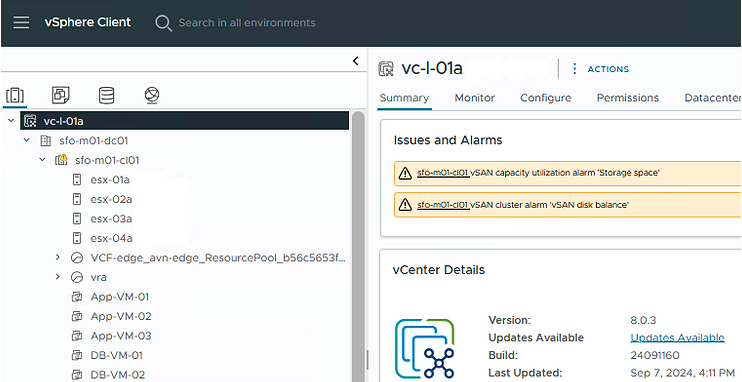The image size is (742, 382).
Task: Open the Networking inventory view icon
Action: pos(151,96)
